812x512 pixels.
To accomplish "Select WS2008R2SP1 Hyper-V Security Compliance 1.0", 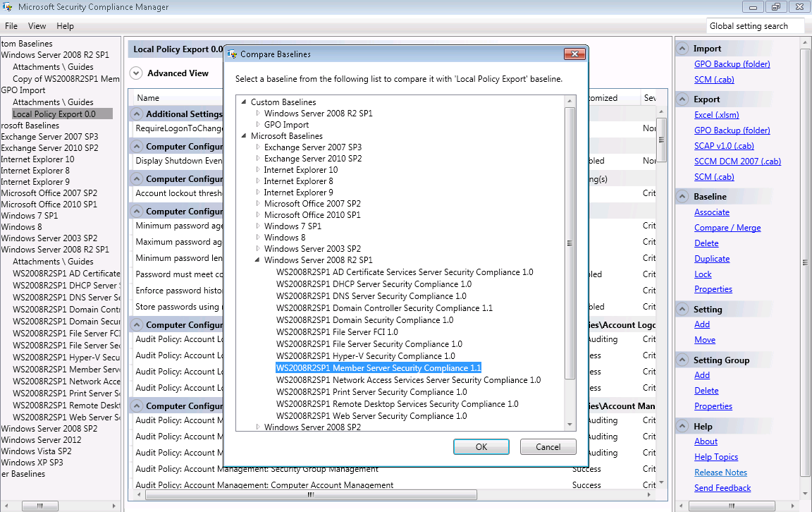I will click(365, 356).
